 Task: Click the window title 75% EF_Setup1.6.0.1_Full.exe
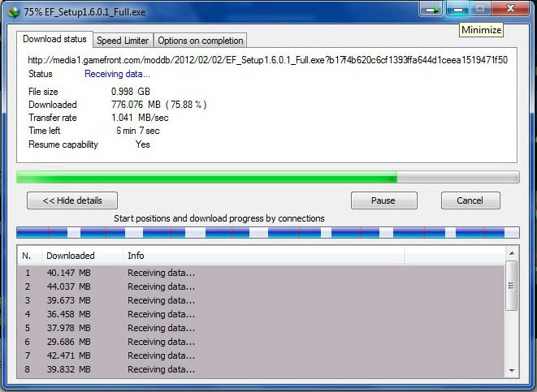[84, 12]
